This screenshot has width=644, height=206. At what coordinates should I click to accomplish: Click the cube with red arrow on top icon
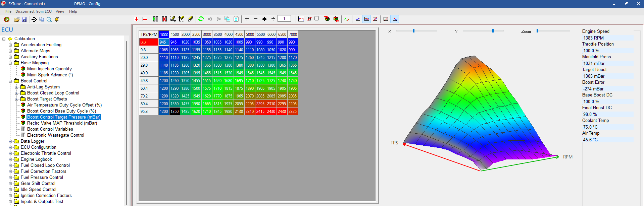[327, 19]
